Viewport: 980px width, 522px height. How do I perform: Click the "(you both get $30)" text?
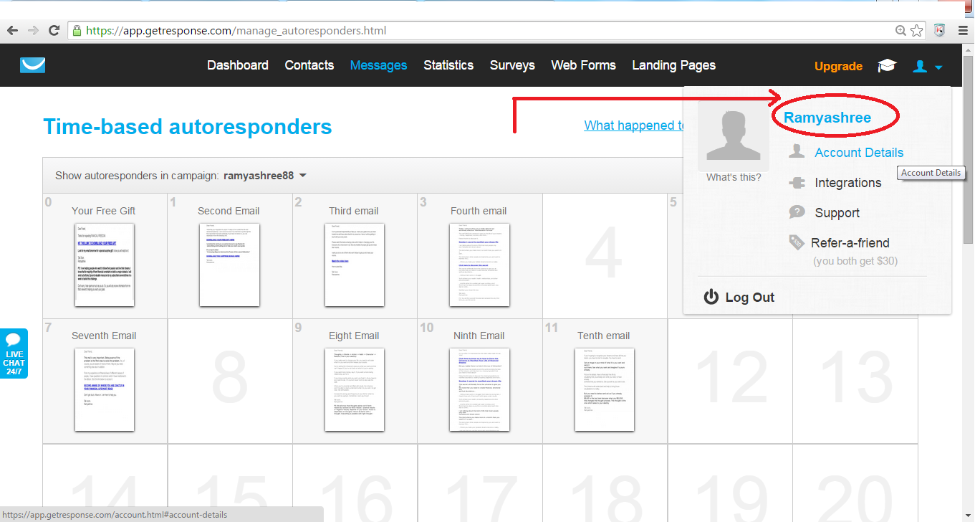tap(855, 261)
